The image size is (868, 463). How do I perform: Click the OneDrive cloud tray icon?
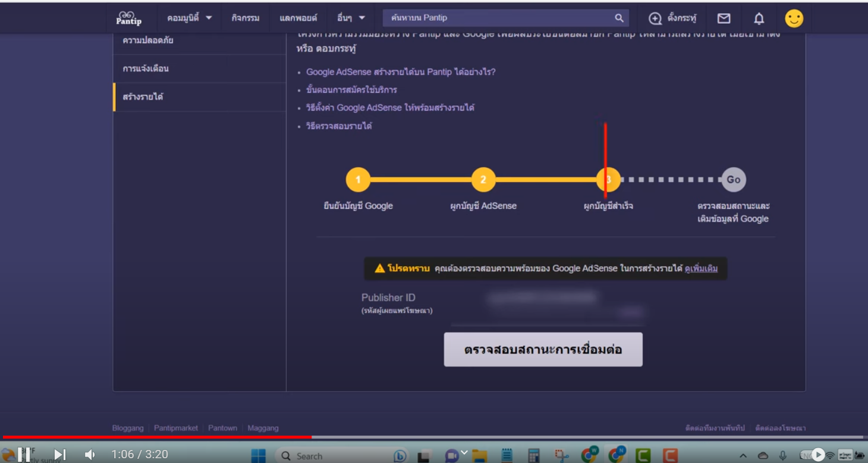(x=763, y=456)
